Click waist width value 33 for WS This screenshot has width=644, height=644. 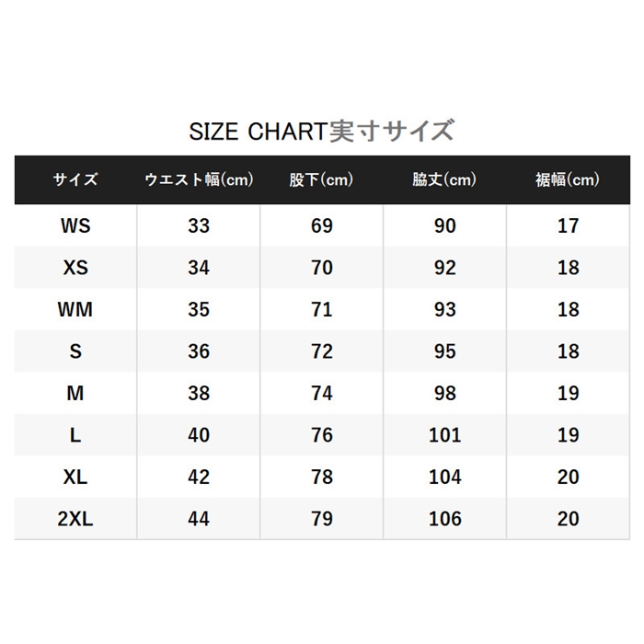199,225
